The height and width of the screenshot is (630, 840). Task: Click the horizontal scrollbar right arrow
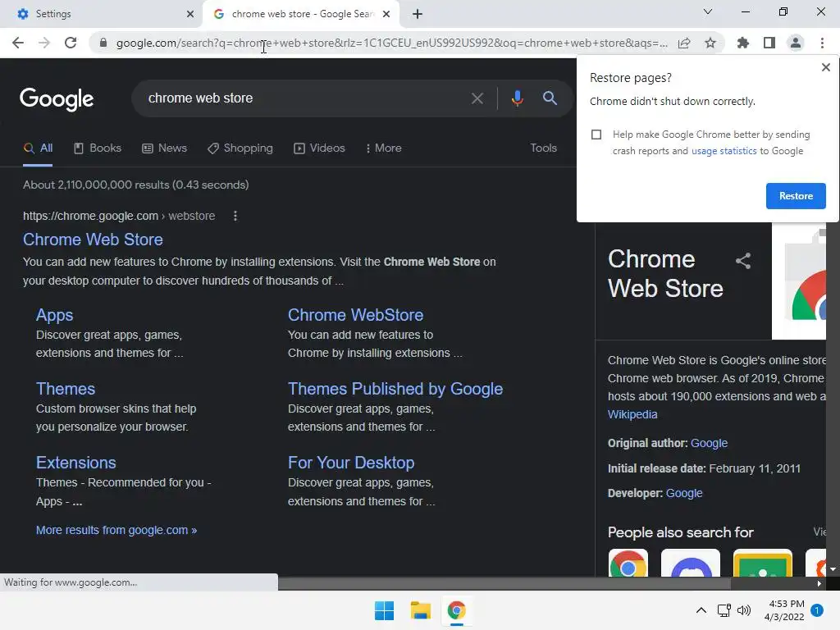819,584
